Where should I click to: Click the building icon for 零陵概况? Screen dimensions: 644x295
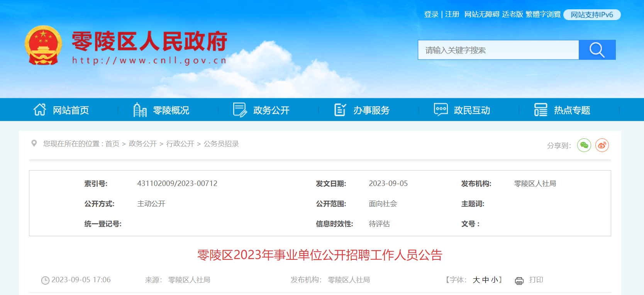(x=140, y=110)
